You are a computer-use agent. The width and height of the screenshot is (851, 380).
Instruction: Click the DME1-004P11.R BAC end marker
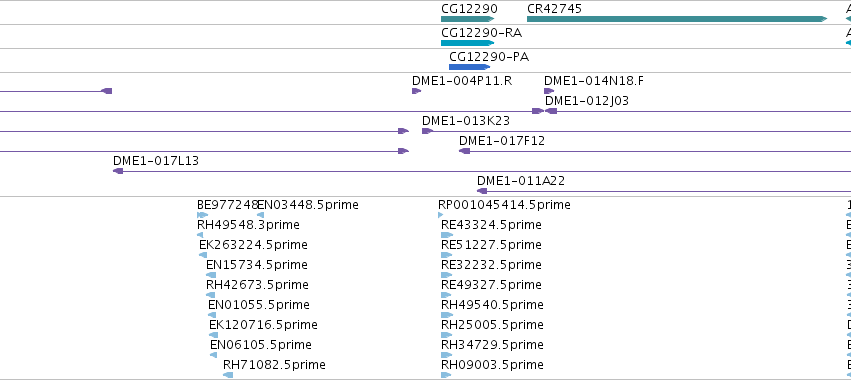(416, 91)
